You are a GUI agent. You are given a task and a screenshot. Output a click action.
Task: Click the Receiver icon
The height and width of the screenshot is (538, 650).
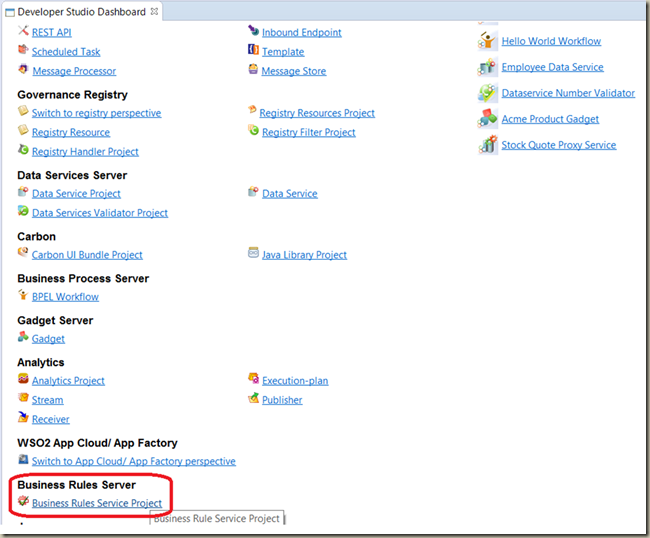click(23, 417)
